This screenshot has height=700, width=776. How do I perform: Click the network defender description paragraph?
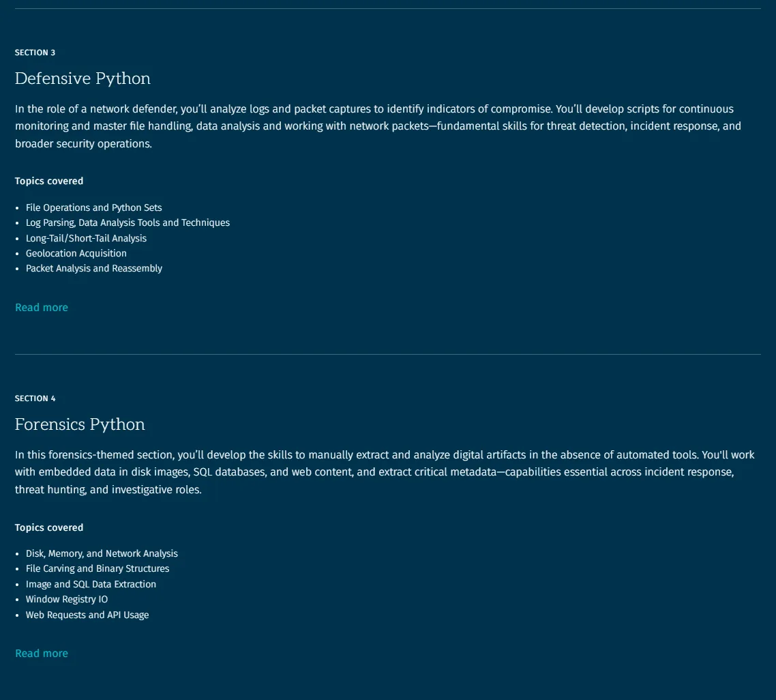point(378,126)
